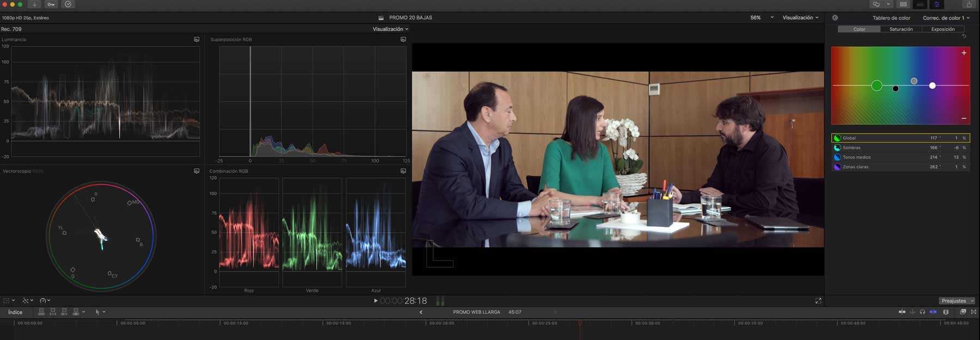Open the scopes Visualización menu

[390, 29]
